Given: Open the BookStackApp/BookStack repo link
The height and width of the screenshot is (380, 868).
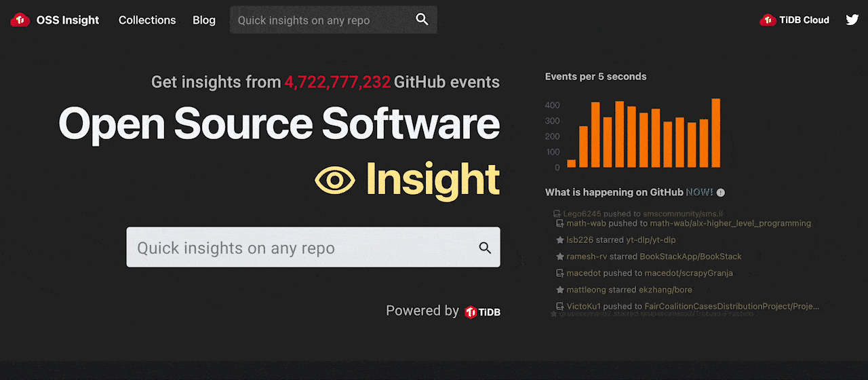Looking at the screenshot, I should pos(691,256).
